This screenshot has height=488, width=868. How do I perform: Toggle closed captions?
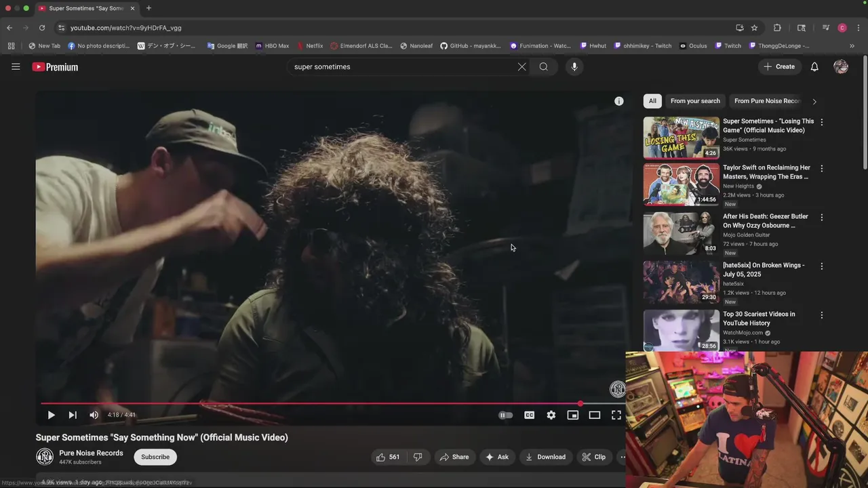tap(529, 415)
